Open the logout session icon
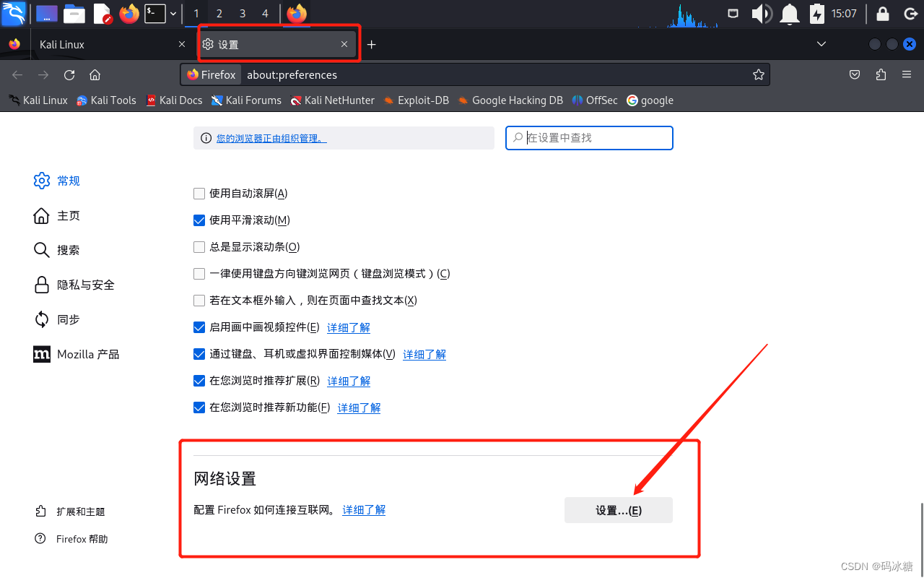This screenshot has width=924, height=578. [910, 14]
